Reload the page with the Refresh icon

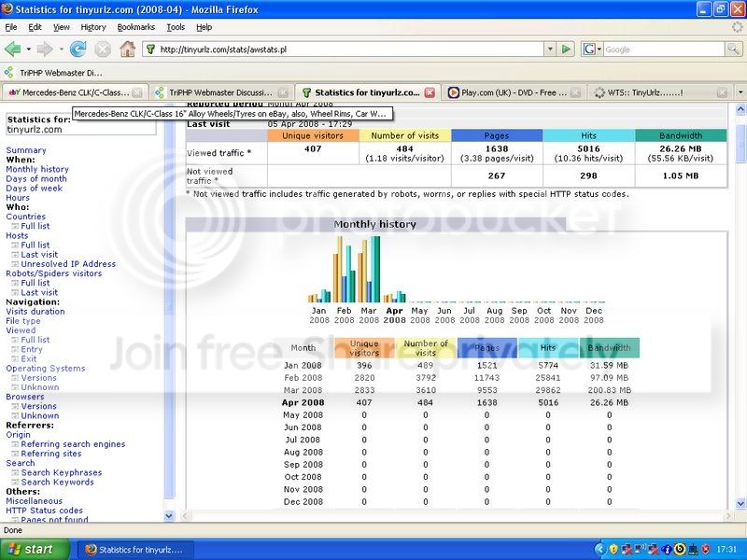78,49
